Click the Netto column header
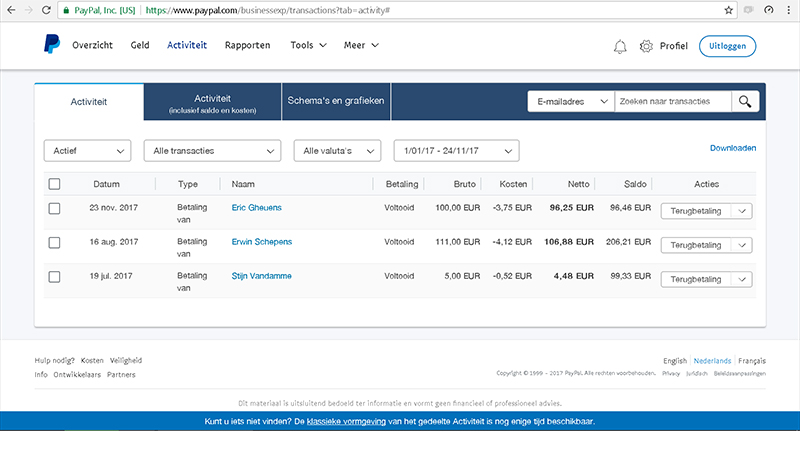Screen dimensions: 800x450 pos(579,184)
